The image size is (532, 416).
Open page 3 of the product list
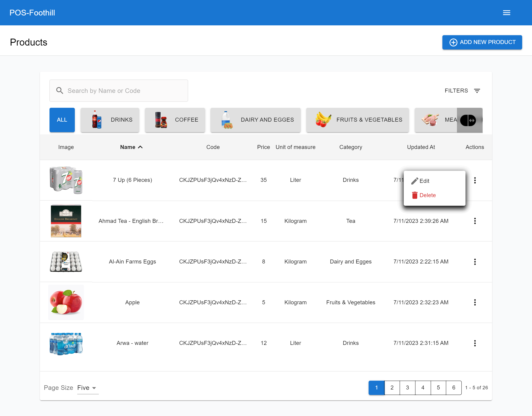click(407, 388)
